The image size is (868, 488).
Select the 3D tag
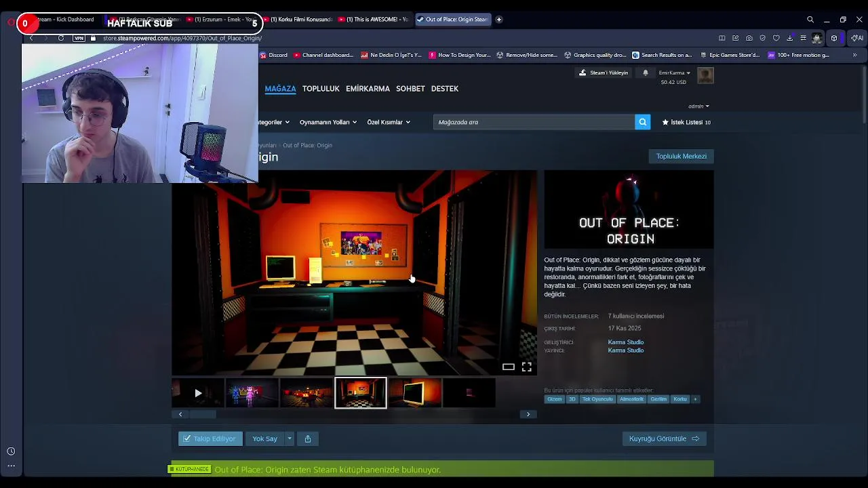pyautogui.click(x=572, y=399)
